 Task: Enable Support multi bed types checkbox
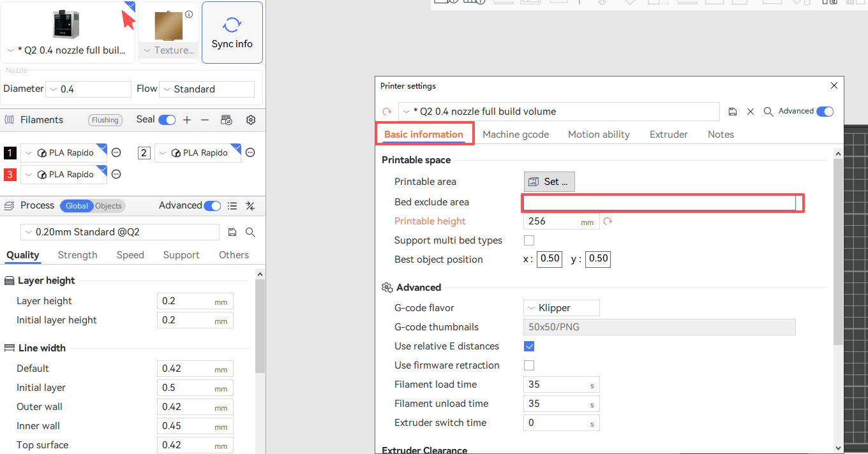(529, 240)
